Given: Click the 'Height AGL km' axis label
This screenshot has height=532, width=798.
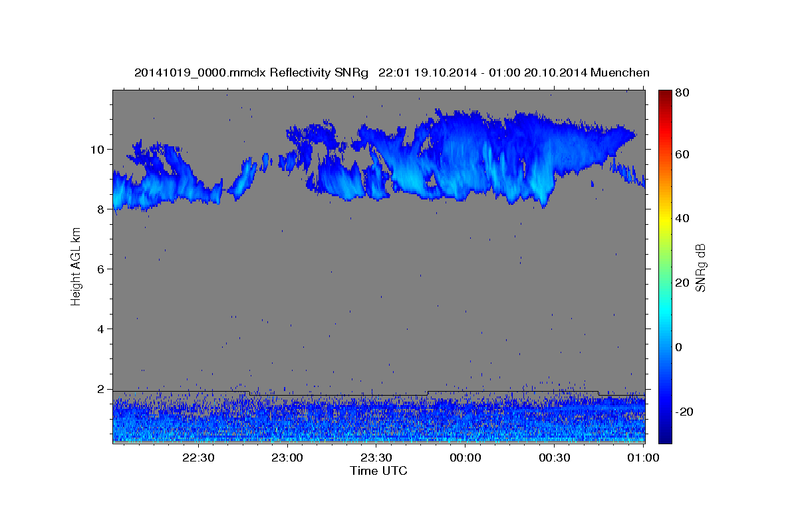Looking at the screenshot, I should point(76,267).
